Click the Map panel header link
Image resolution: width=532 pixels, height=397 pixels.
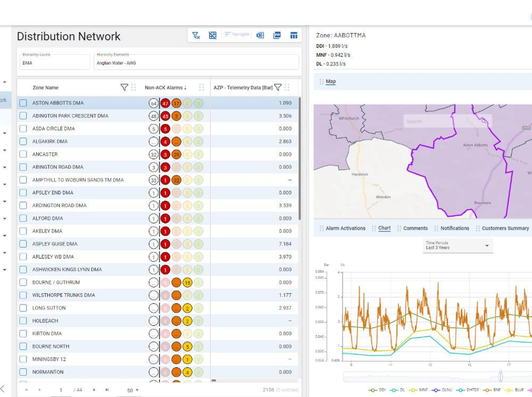tap(330, 81)
